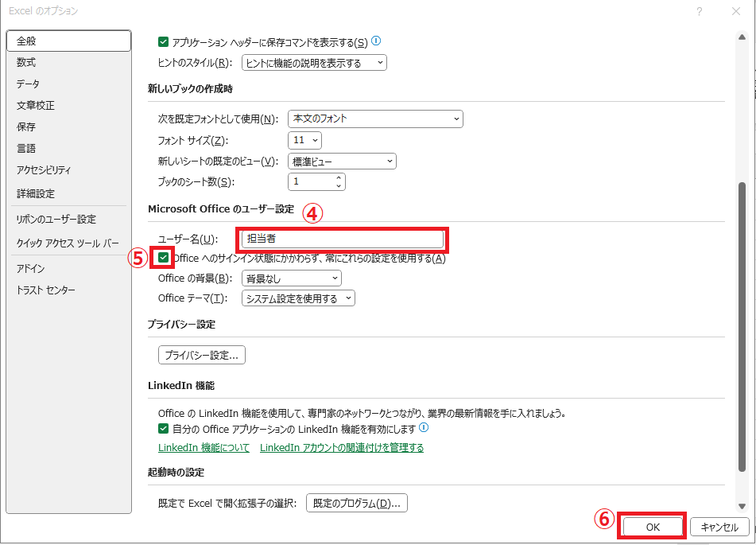The height and width of the screenshot is (545, 756).
Task: Open the Office theme dropdown
Action: coord(298,298)
